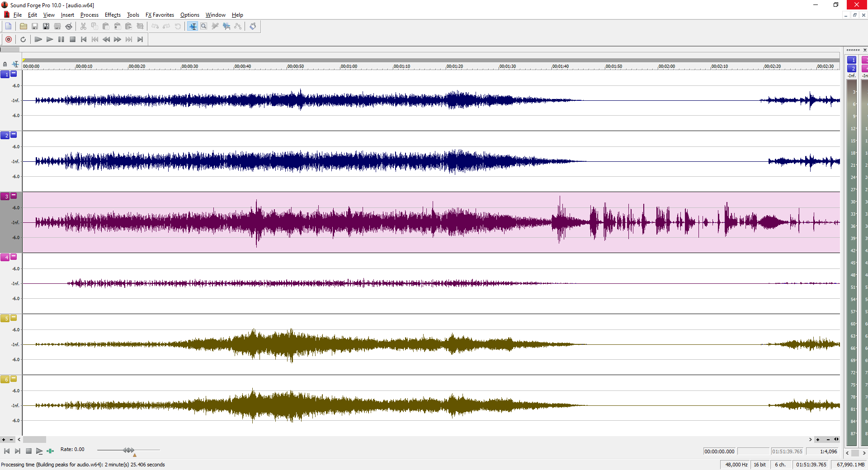Screen dimensions: 868x470
Task: Toggle channel 3 select button
Action: pos(5,197)
